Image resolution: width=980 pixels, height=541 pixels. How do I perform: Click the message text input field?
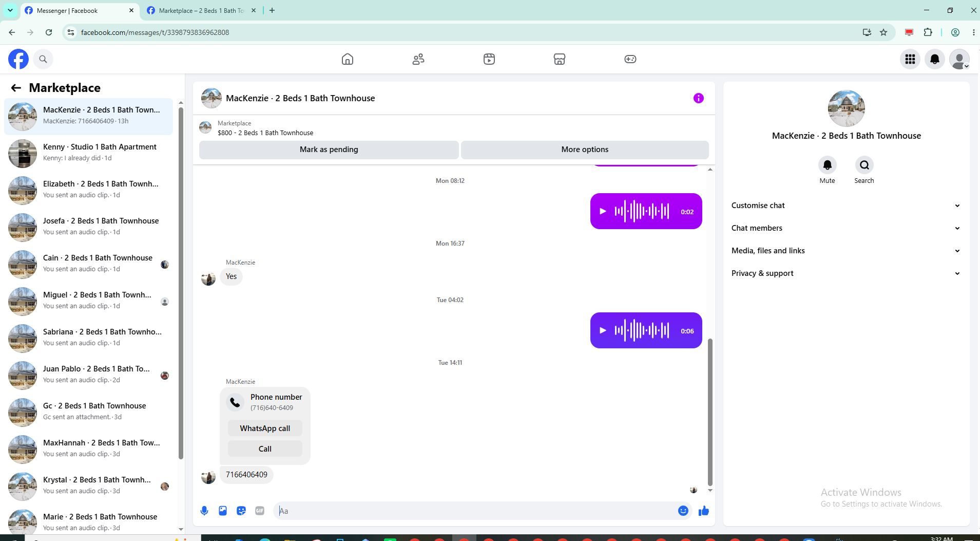[477, 511]
